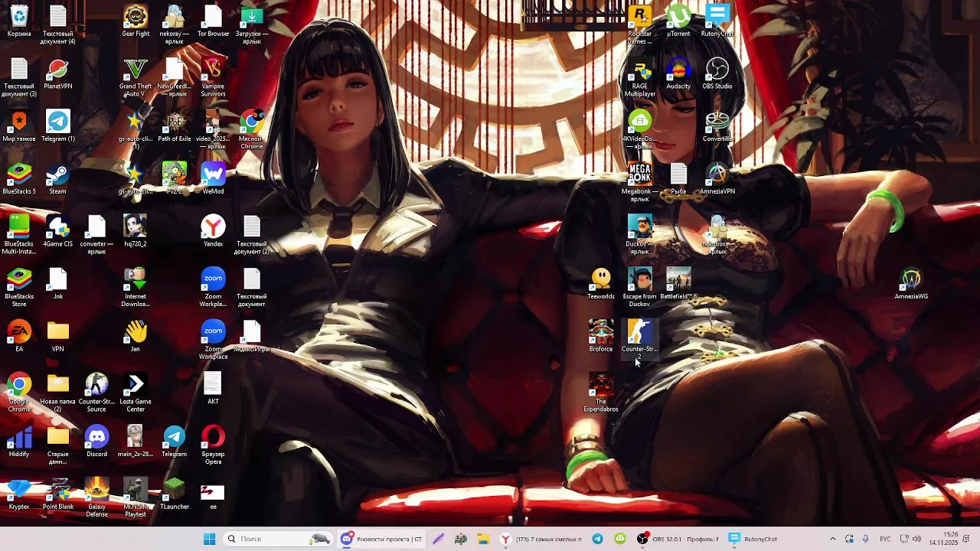The height and width of the screenshot is (551, 980).
Task: Open AmneziaWG desktop icon
Action: 911,284
